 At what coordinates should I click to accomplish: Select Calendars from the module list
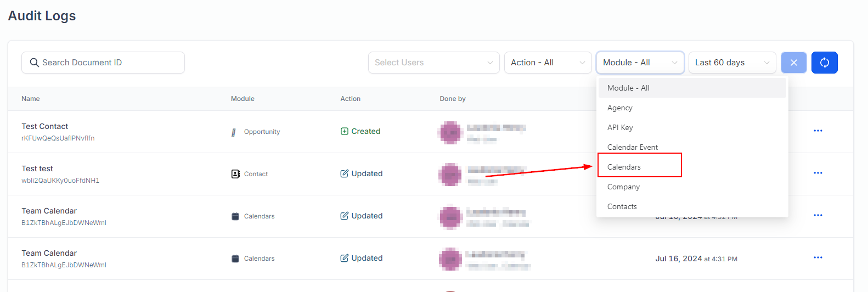(624, 167)
